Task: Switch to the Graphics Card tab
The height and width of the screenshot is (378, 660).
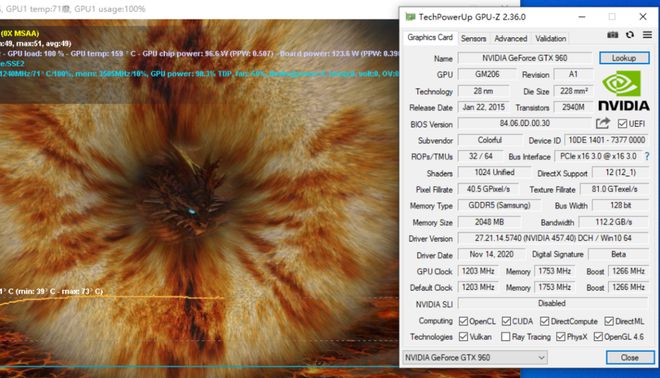Action: [430, 37]
